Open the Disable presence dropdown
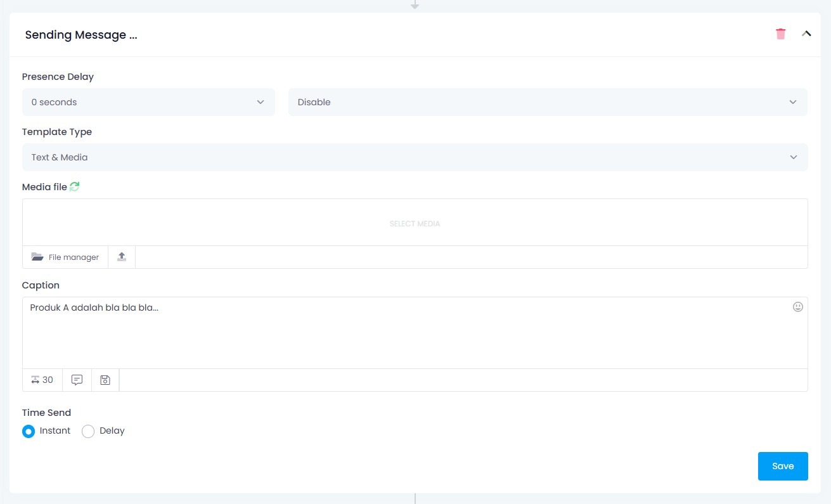Image resolution: width=831 pixels, height=504 pixels. 548,102
